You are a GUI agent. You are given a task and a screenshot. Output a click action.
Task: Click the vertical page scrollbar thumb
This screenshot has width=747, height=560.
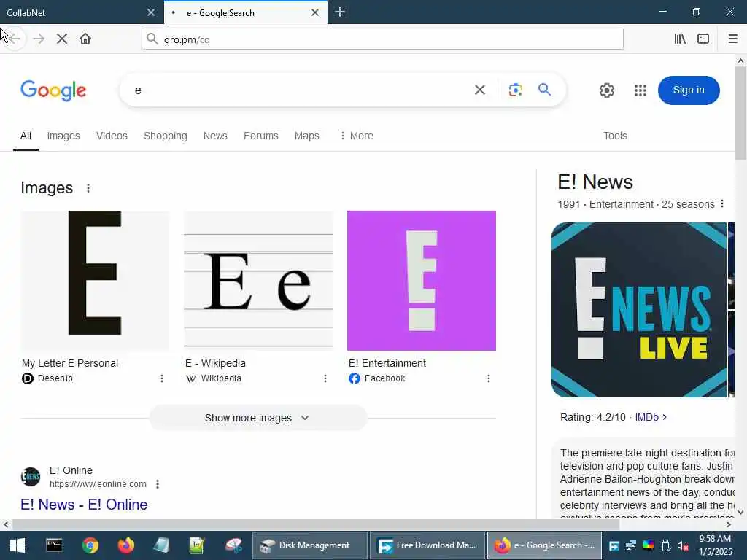coord(740,113)
